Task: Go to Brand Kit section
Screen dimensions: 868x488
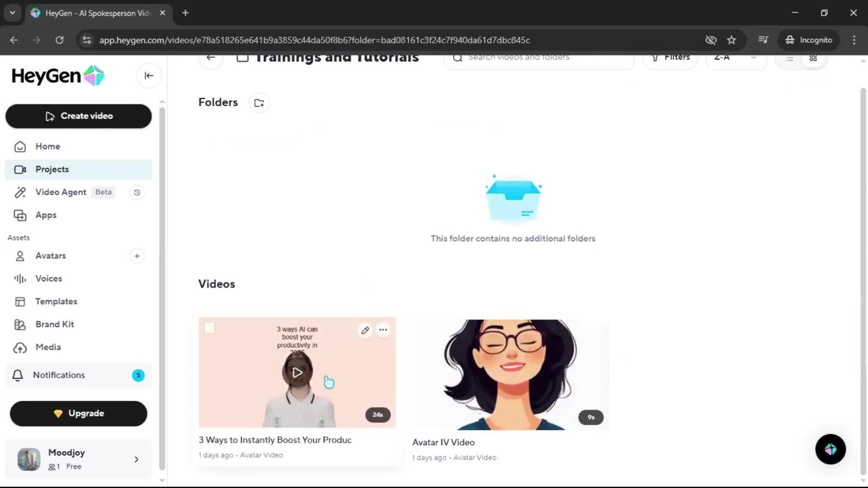Action: click(55, 324)
